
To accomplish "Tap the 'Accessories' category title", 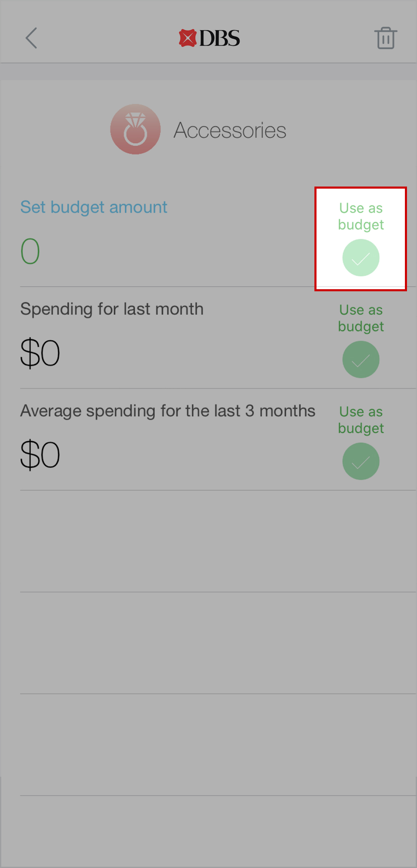I will tap(230, 130).
